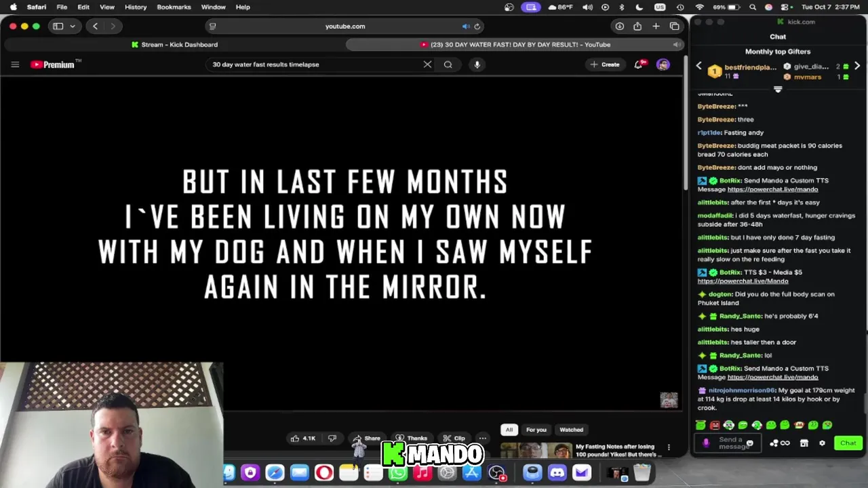This screenshot has height=488, width=868.
Task: Open Spotlight search in the menu bar
Action: [x=753, y=7]
